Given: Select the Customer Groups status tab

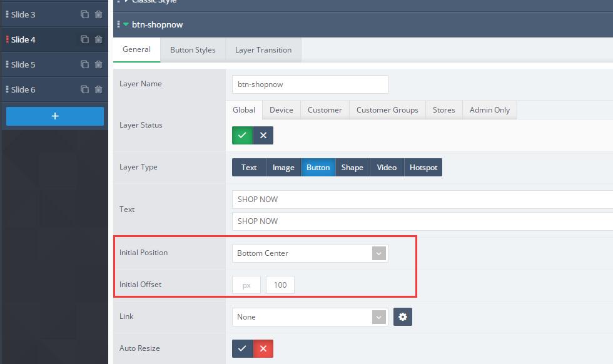Looking at the screenshot, I should [x=387, y=110].
